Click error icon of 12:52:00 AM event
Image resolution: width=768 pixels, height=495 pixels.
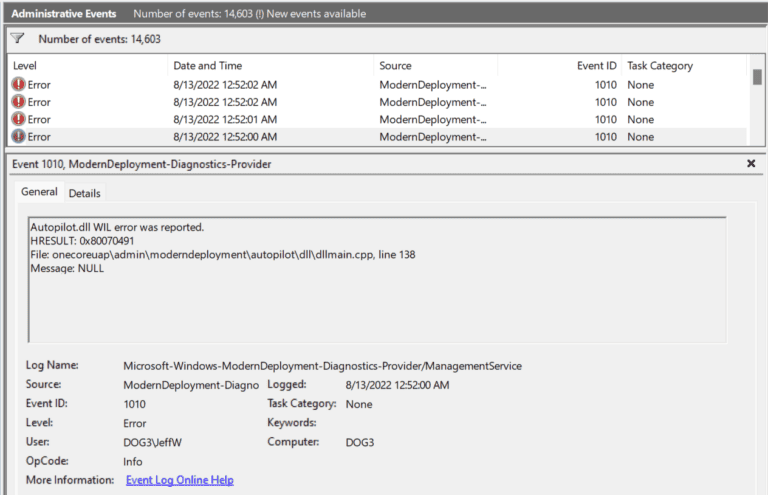pyautogui.click(x=18, y=137)
